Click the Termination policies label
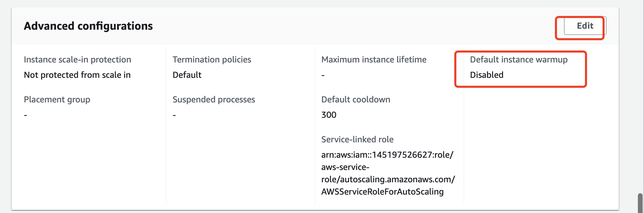This screenshot has width=644, height=213. point(212,59)
